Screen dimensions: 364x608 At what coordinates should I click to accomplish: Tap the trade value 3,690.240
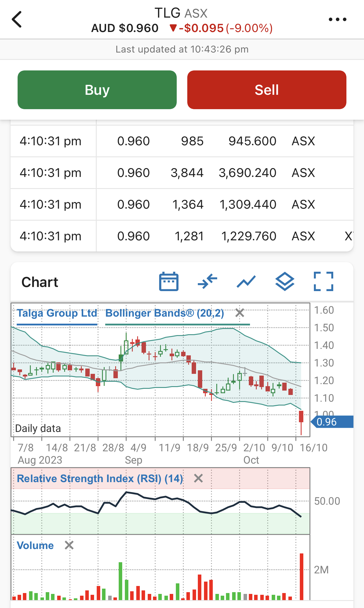[248, 173]
